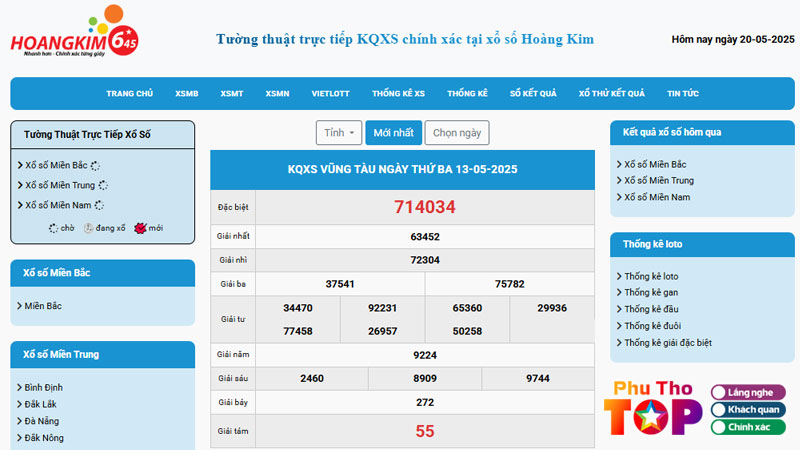The image size is (800, 450).
Task: Click the Giải ba number 37541
Action: pos(340,284)
